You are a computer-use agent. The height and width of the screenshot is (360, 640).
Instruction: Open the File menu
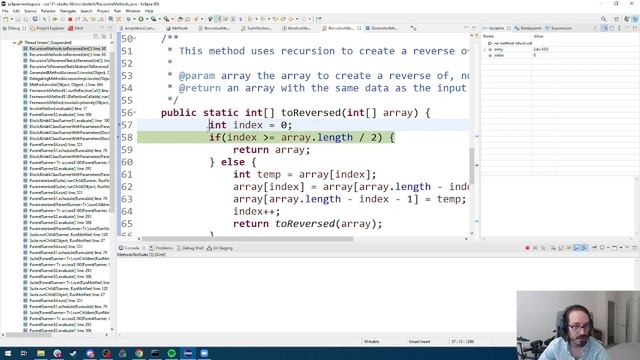pyautogui.click(x=5, y=11)
